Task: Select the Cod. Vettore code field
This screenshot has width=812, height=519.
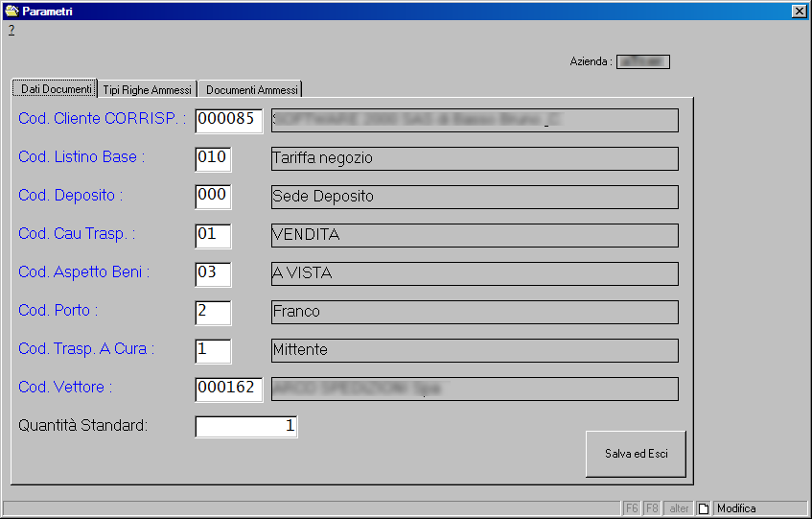Action: tap(228, 389)
